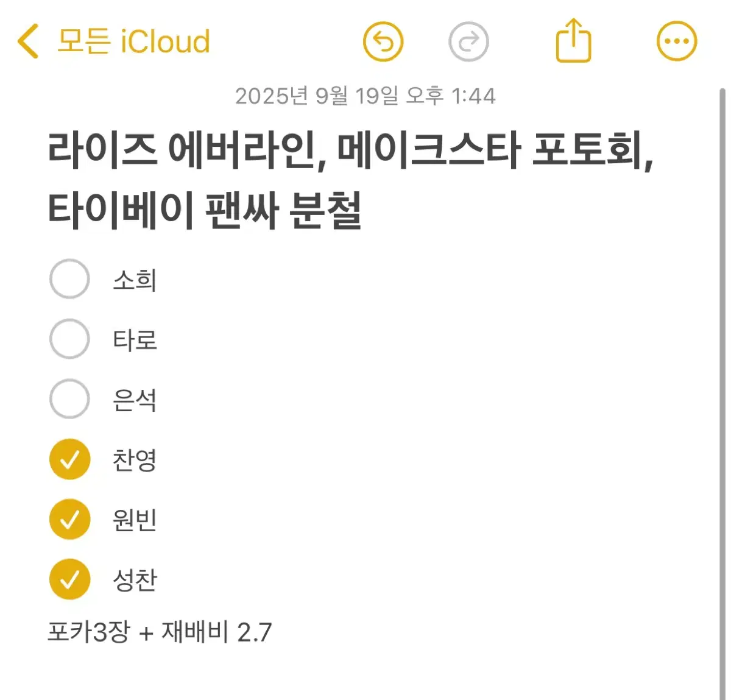Uncheck the 성찬 checklist item

69,579
